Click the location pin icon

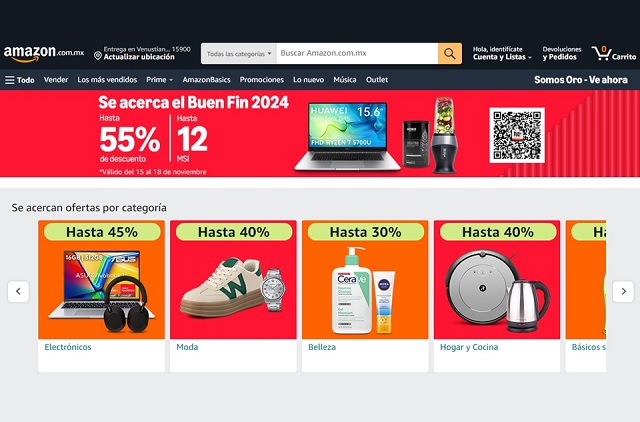[98, 56]
